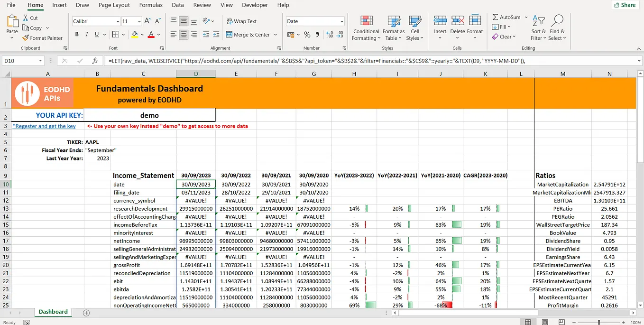Screen dimensions: 644x325
Task: Toggle italic formatting
Action: [x=86, y=35]
